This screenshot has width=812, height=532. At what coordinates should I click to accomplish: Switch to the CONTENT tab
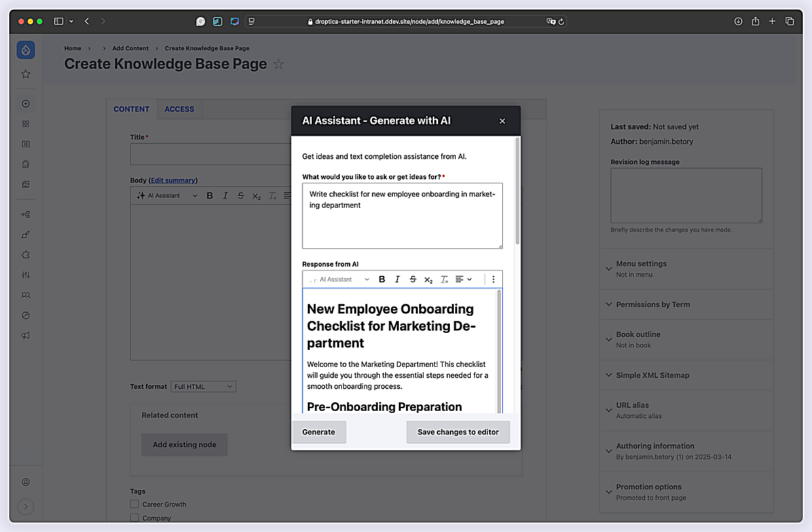tap(132, 109)
